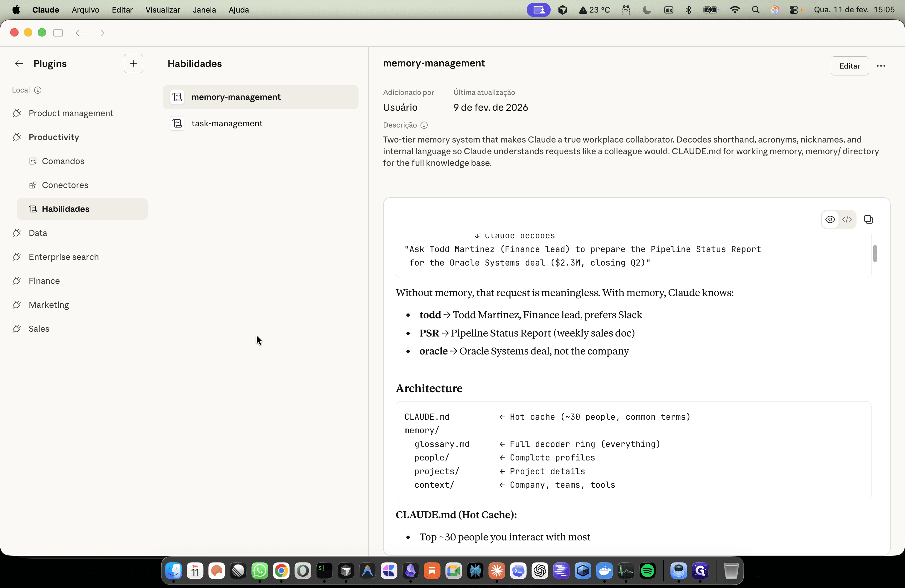Open the Visualizar menu
This screenshot has height=588, width=905.
coord(163,10)
